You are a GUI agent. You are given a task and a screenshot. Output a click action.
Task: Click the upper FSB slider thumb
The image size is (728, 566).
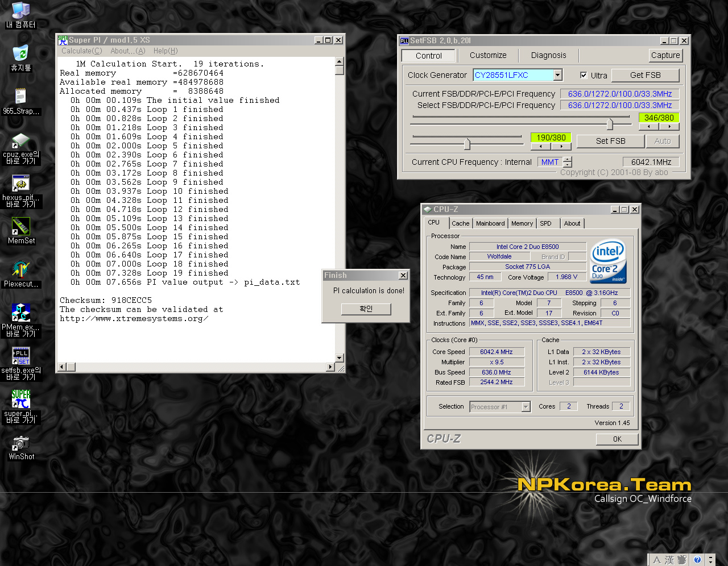[610, 123]
